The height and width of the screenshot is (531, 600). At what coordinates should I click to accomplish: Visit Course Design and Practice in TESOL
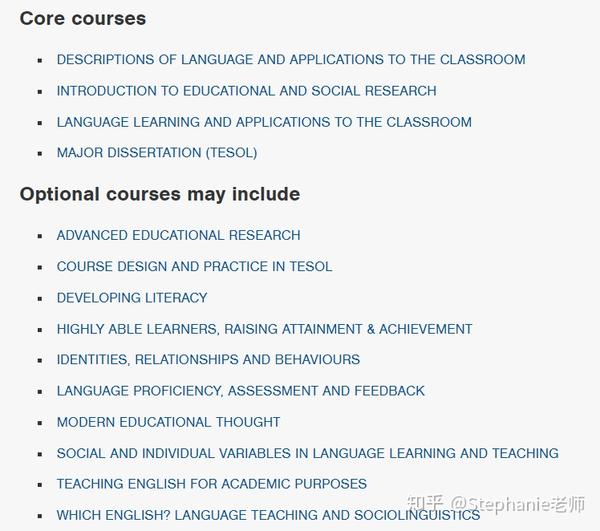(x=194, y=267)
